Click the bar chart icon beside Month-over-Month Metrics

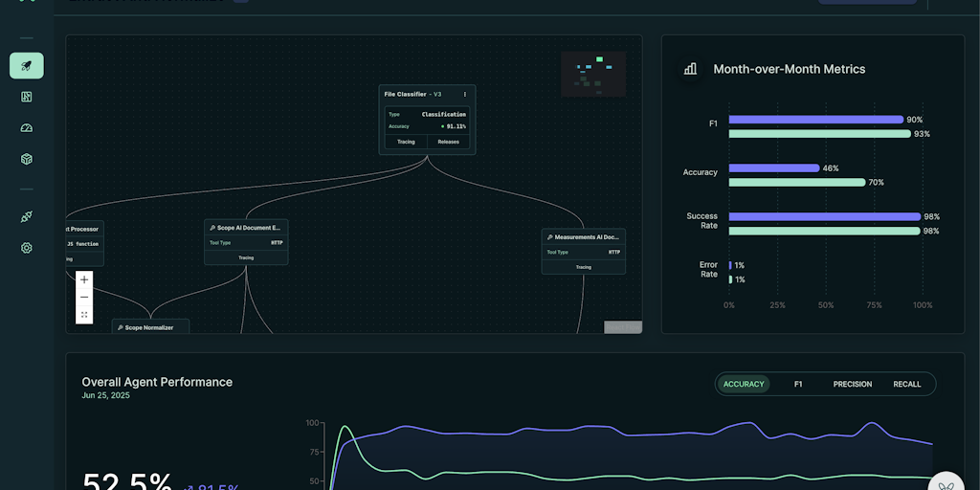click(x=690, y=69)
